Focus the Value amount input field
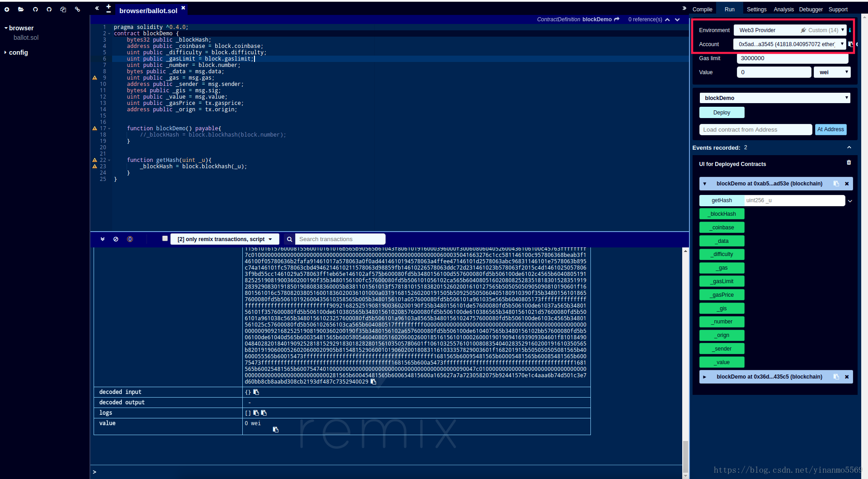868x479 pixels. click(x=774, y=72)
